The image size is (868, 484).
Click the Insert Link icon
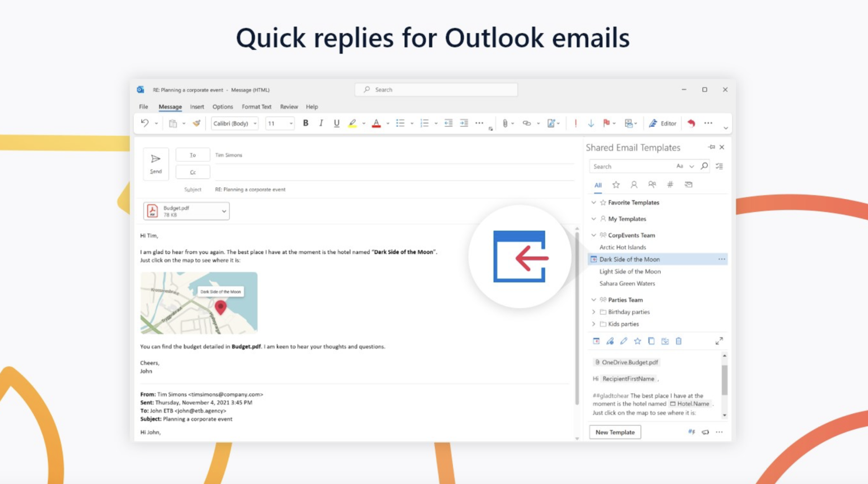point(526,123)
